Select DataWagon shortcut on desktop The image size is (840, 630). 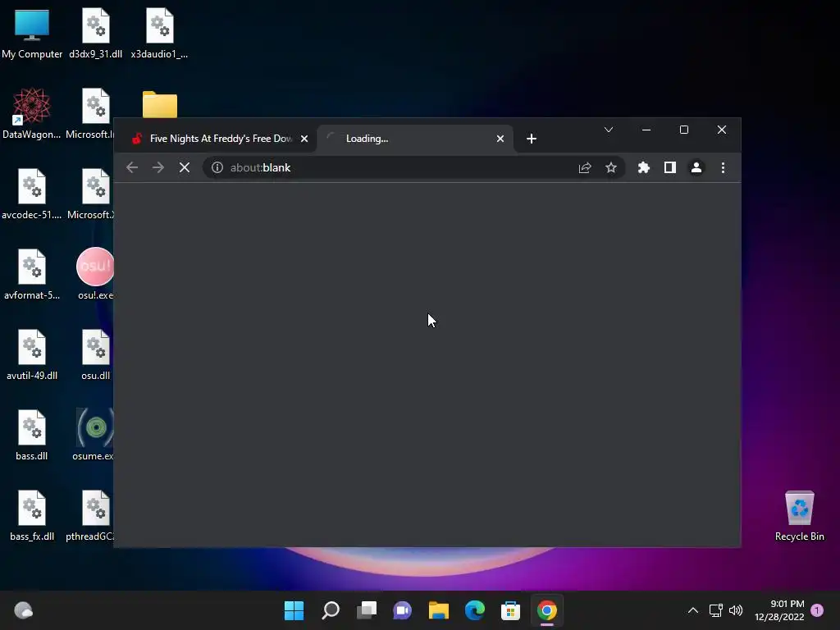(32, 114)
